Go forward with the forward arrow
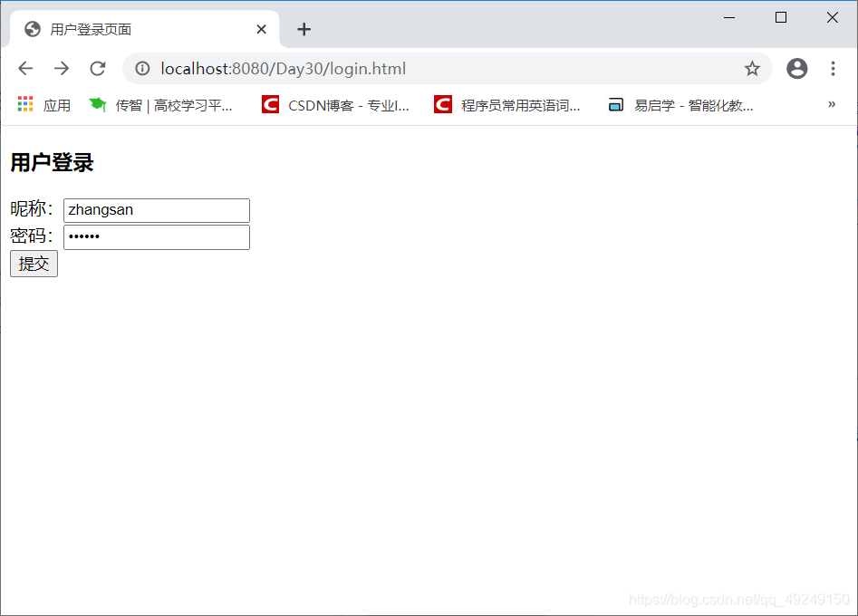 (62, 68)
